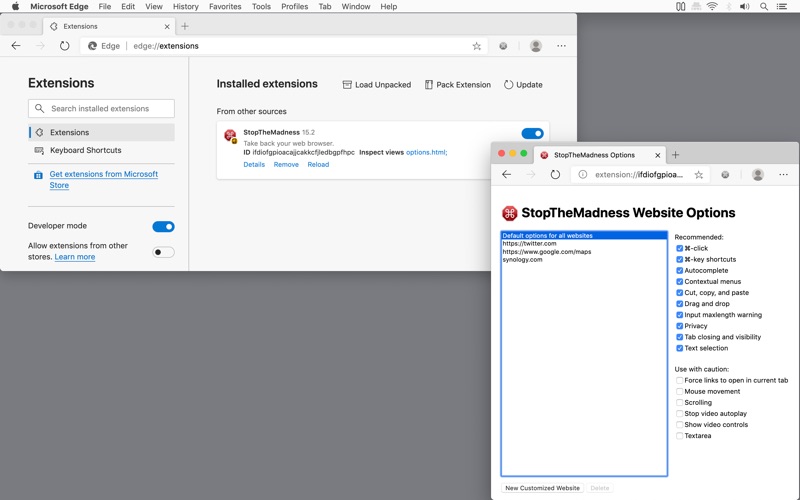Click Pack Extension
Viewport: 800px width, 500px height.
(x=458, y=85)
